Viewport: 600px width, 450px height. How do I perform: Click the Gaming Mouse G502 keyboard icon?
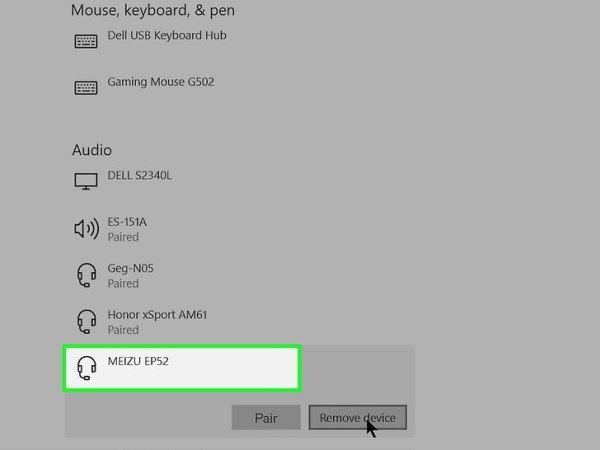click(x=86, y=88)
